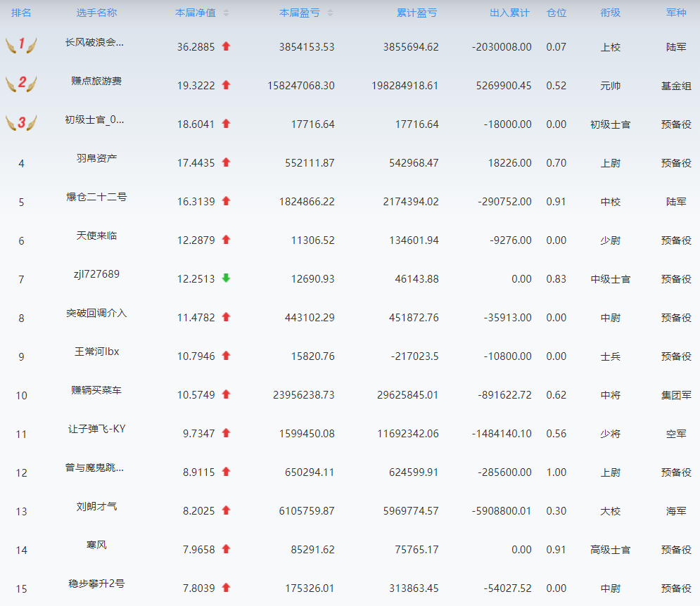Screen dimensions: 700x606
Task: Click red up arrow beside 19.3222
Action: pyautogui.click(x=226, y=85)
